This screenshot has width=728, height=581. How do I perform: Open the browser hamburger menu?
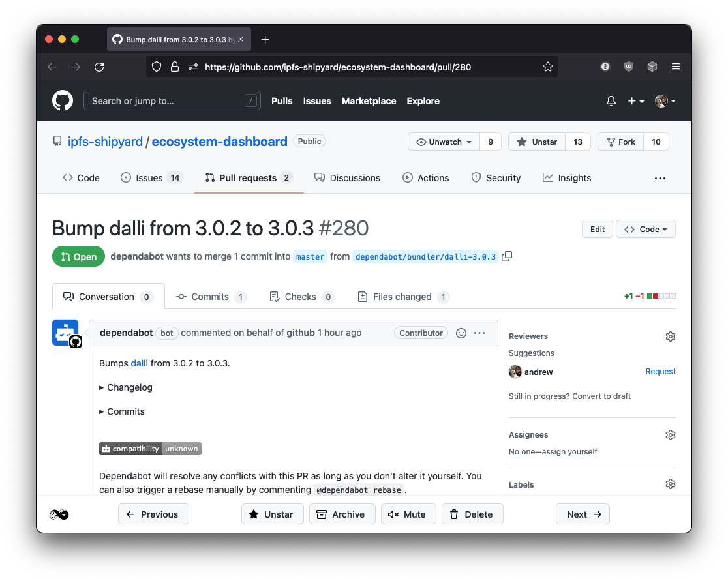676,67
